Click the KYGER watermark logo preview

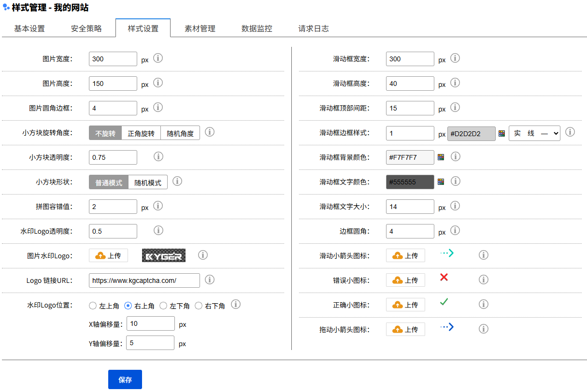click(164, 255)
